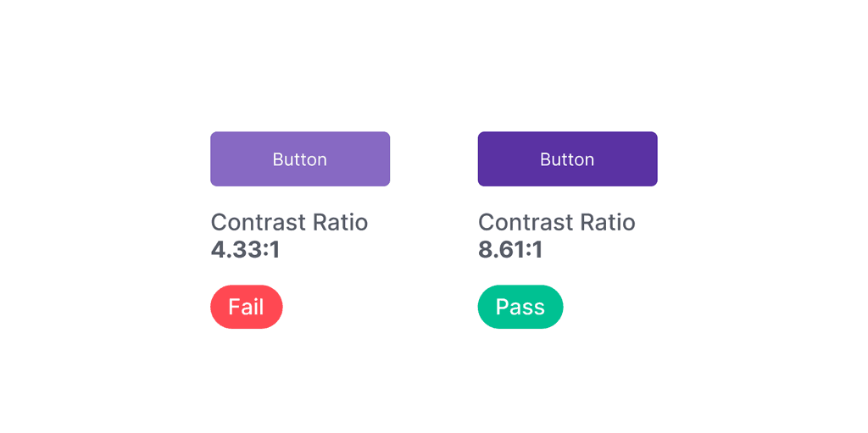The height and width of the screenshot is (433, 868).
Task: Click the word Contrast above 4.33:1
Action: pyautogui.click(x=259, y=223)
